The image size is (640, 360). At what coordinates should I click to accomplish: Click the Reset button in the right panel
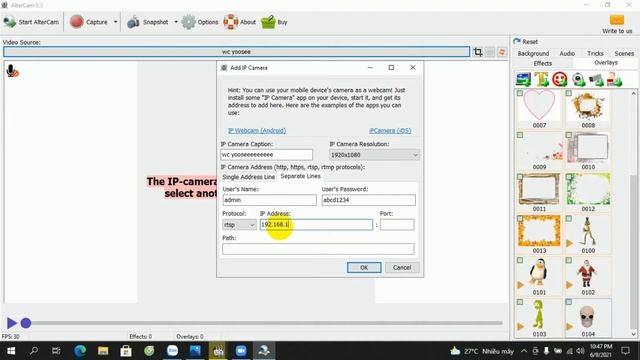pyautogui.click(x=526, y=42)
